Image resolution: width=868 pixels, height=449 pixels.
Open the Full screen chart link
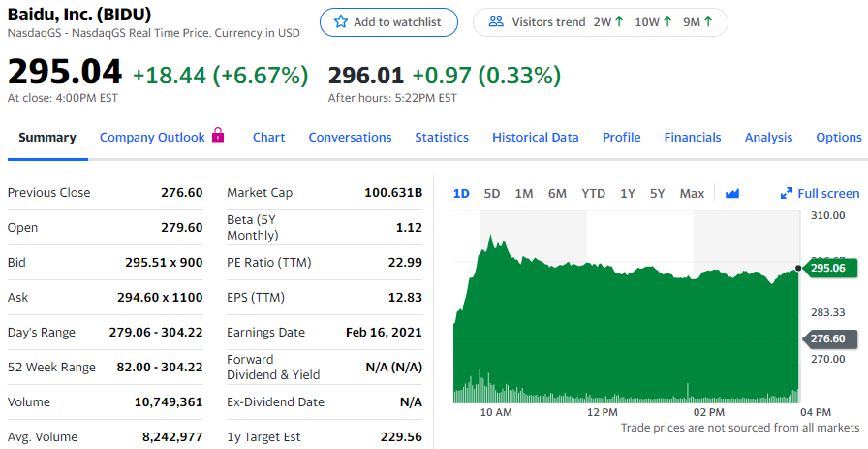pyautogui.click(x=827, y=193)
